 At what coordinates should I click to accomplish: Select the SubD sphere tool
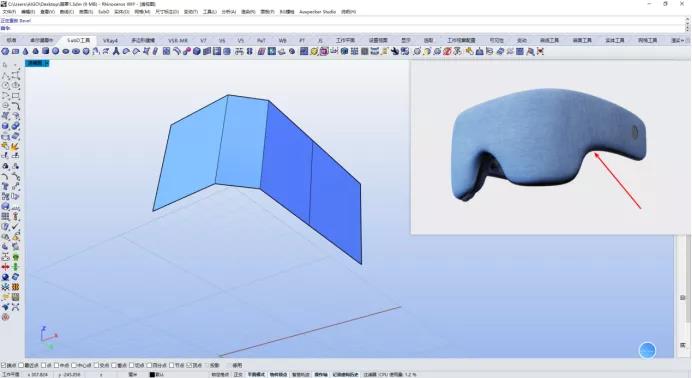point(56,52)
